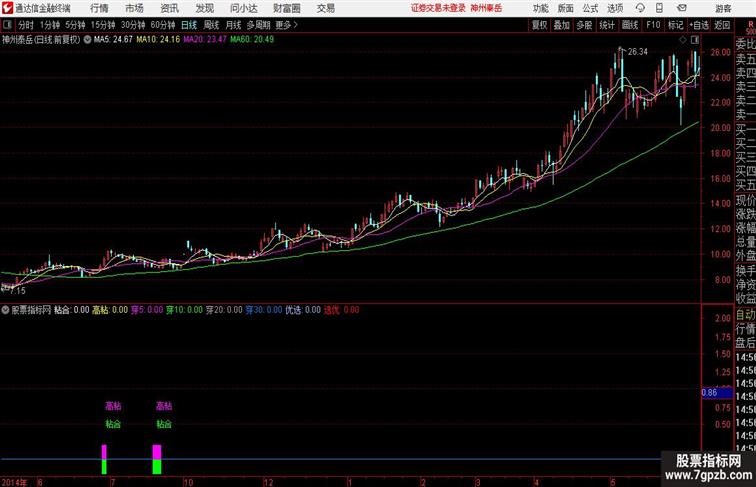Image resolution: width=756 pixels, height=487 pixels.
Task: Select the 日线 daily period tab
Action: (x=189, y=25)
